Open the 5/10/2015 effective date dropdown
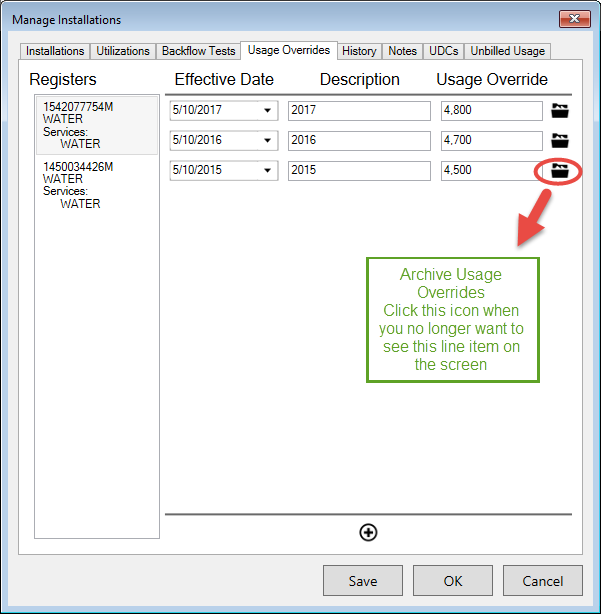The height and width of the screenshot is (614, 601). click(x=267, y=170)
